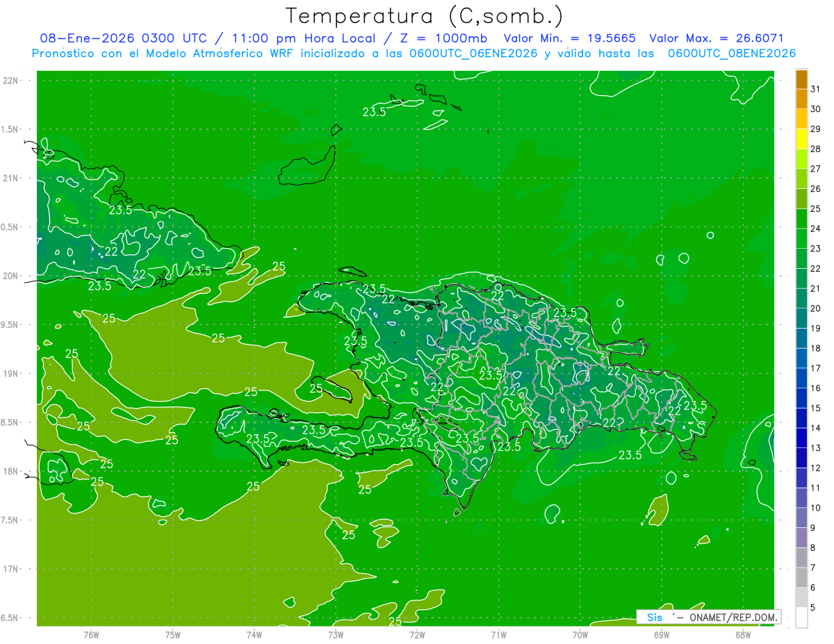Viewport: 834px width, 644px height.
Task: Click the 'Z = 1000mb' level text
Action: [x=441, y=38]
